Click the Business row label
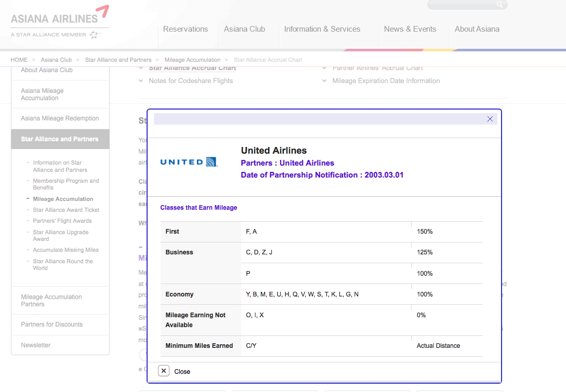This screenshot has width=566, height=392. point(179,252)
